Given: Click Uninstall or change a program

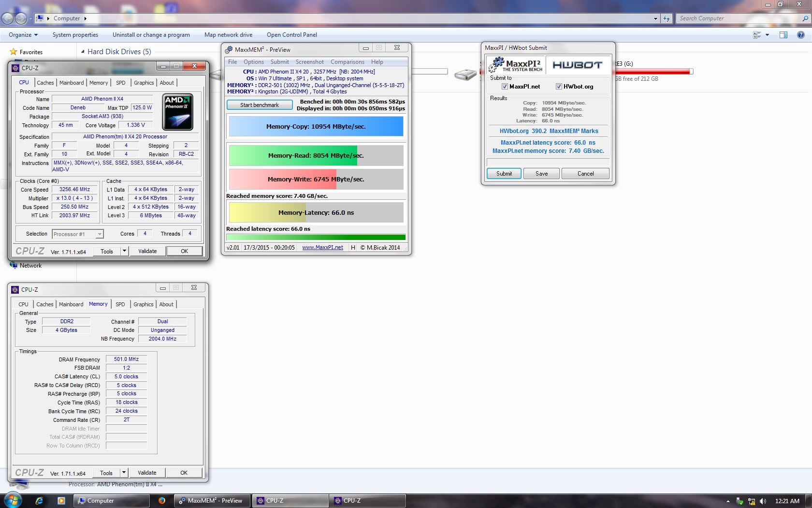Looking at the screenshot, I should point(151,35).
